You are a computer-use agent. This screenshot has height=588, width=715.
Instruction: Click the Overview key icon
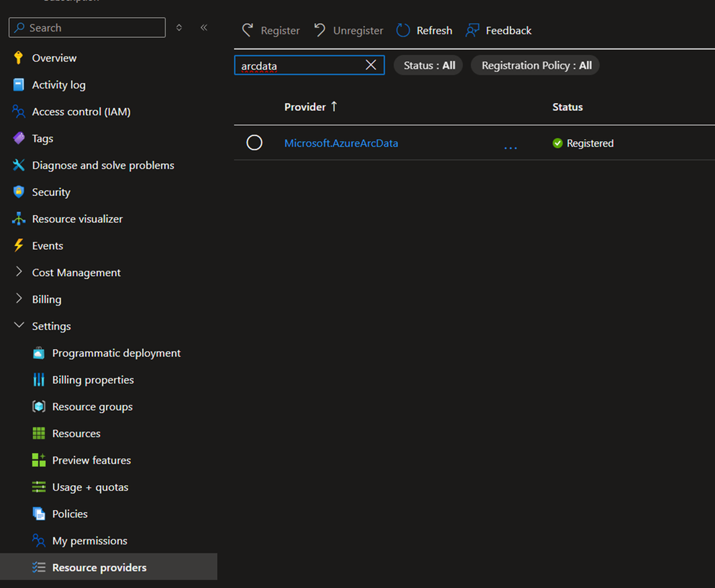18,58
